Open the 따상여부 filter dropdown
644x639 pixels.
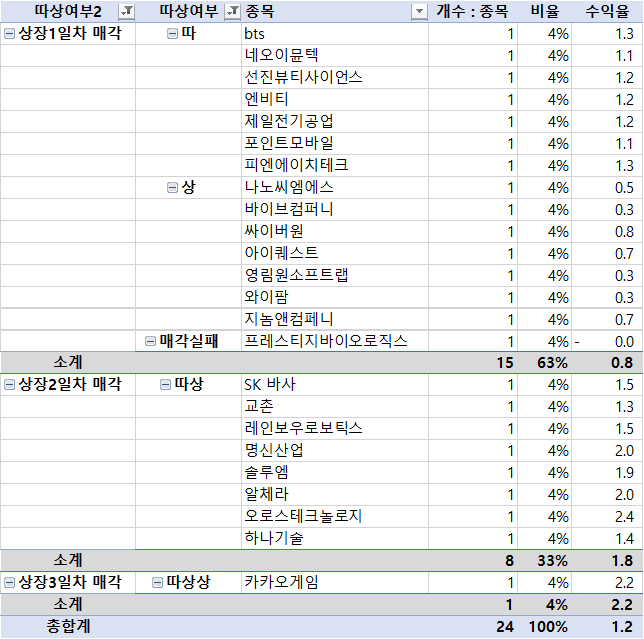232,11
